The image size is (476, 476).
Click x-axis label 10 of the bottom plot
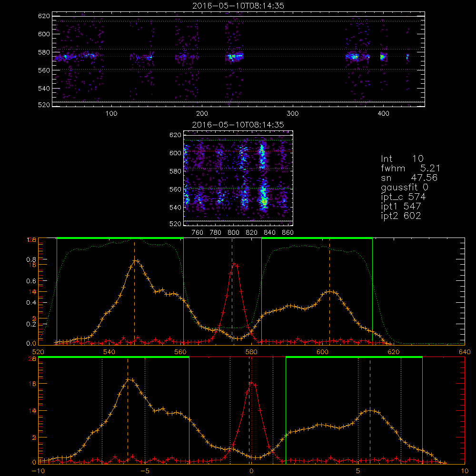pyautogui.click(x=465, y=471)
